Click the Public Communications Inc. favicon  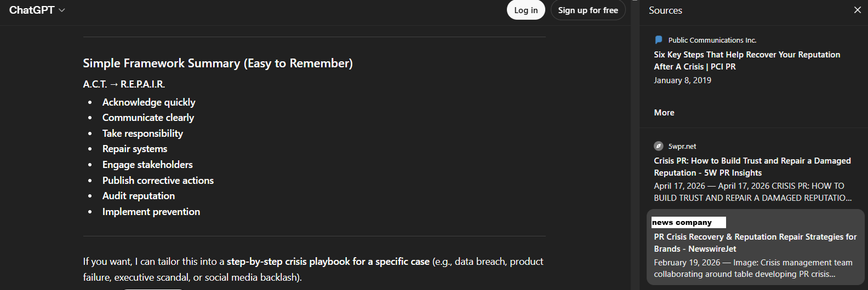[659, 40]
